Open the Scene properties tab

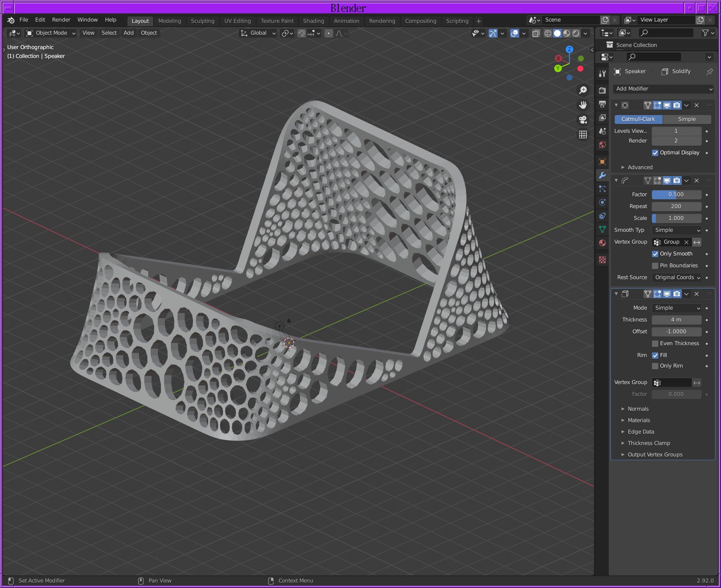602,131
